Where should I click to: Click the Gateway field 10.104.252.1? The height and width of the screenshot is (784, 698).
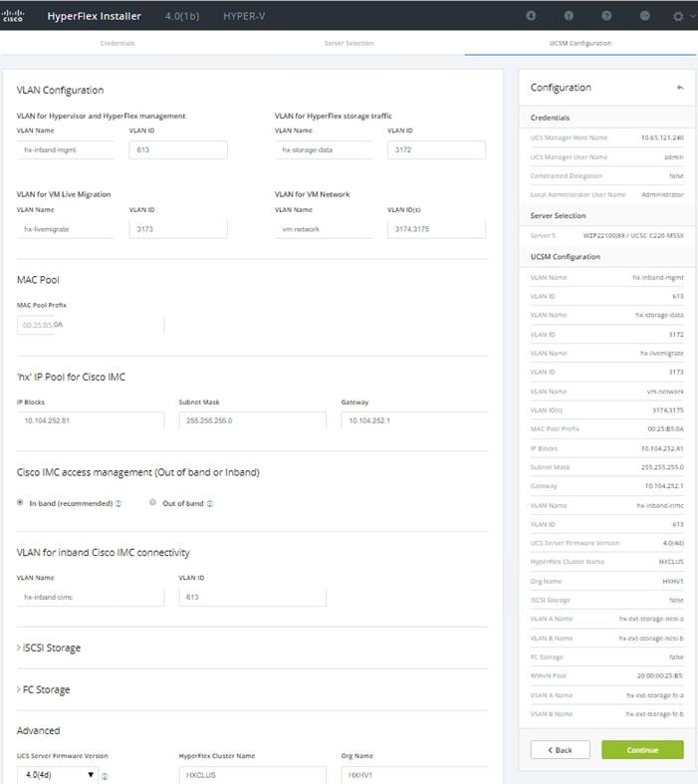[x=414, y=420]
